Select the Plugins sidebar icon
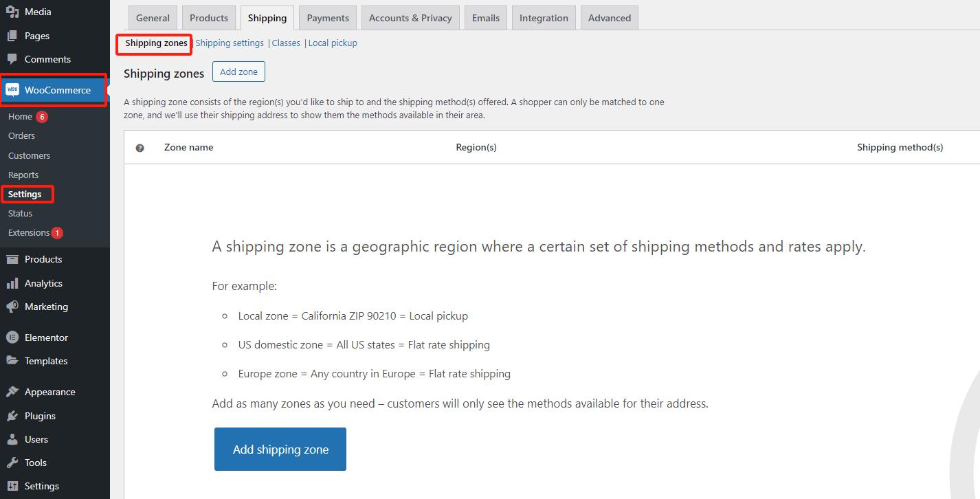Image resolution: width=980 pixels, height=499 pixels. point(12,415)
